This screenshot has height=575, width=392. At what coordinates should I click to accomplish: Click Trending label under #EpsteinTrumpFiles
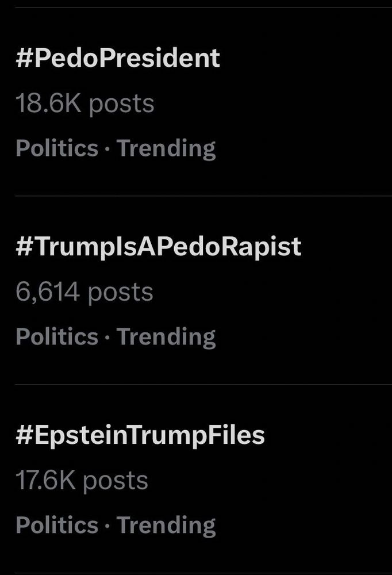[166, 526]
